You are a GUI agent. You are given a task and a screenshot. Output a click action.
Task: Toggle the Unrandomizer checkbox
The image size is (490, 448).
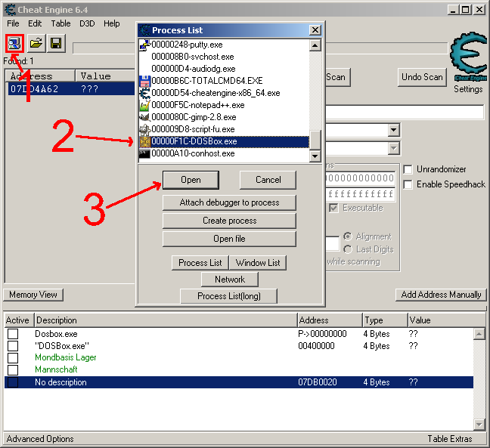[x=408, y=169]
